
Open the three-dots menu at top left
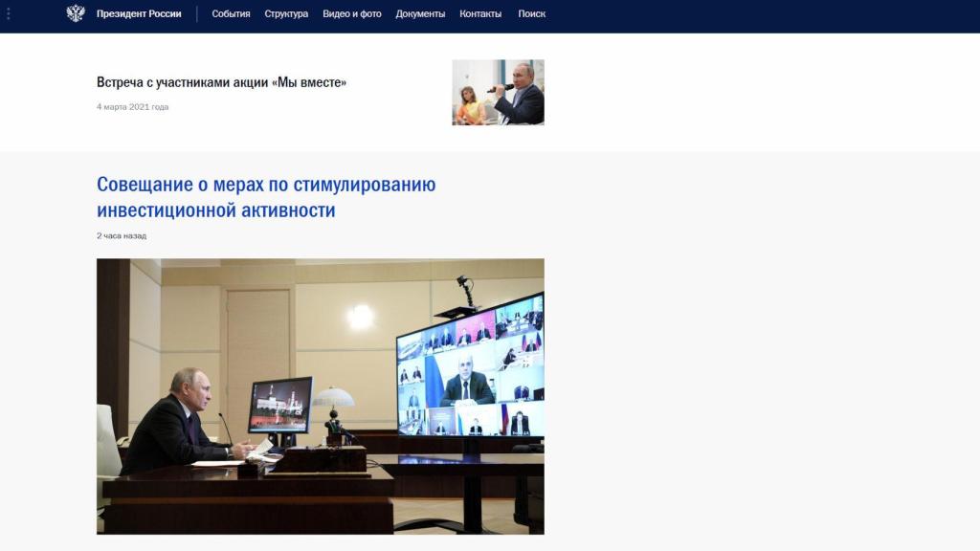coord(11,13)
